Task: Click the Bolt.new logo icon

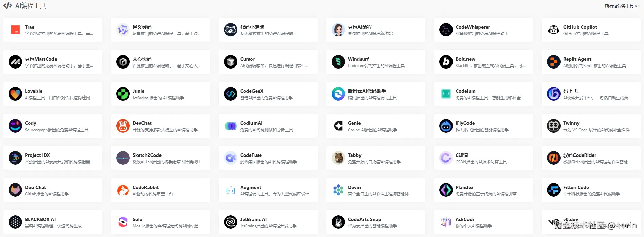Action: 446,62
